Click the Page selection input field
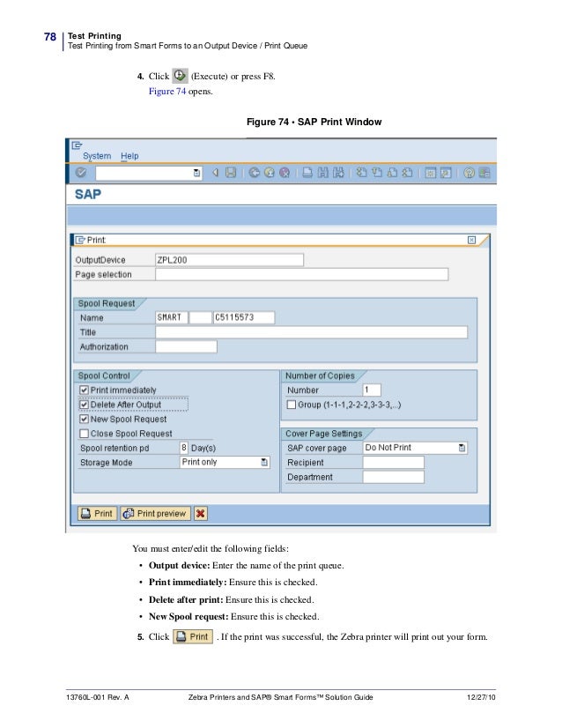This screenshot has height=728, width=562. point(301,274)
